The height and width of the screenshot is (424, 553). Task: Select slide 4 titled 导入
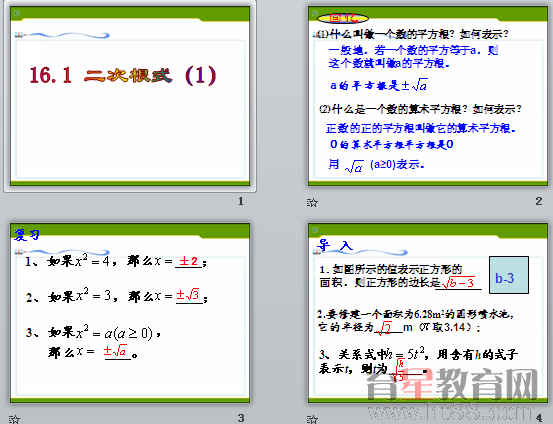[x=428, y=313]
